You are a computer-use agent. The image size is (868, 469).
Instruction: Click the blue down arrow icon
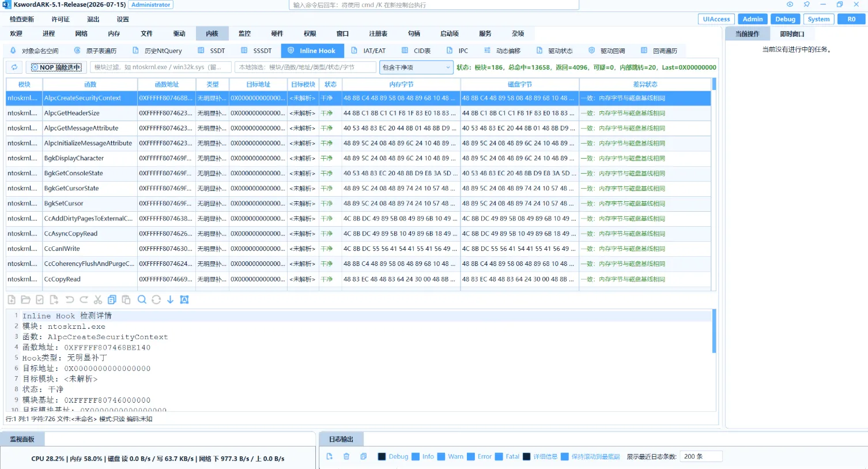(170, 299)
